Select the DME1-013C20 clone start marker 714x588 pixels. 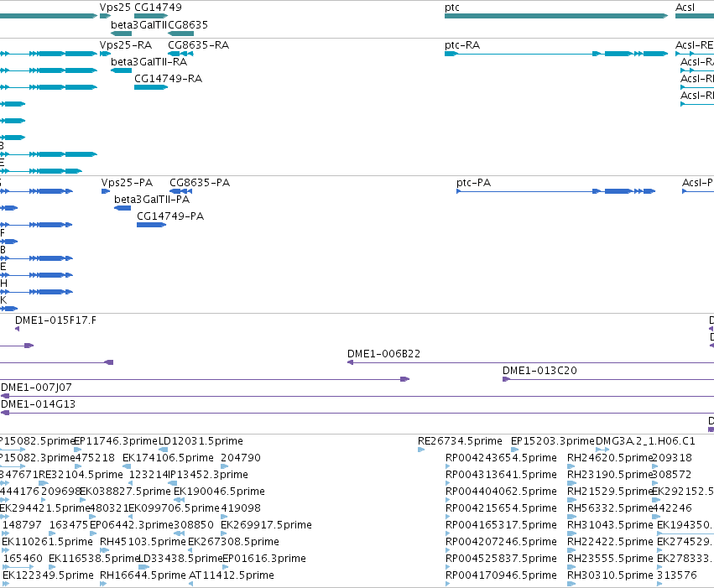[506, 379]
